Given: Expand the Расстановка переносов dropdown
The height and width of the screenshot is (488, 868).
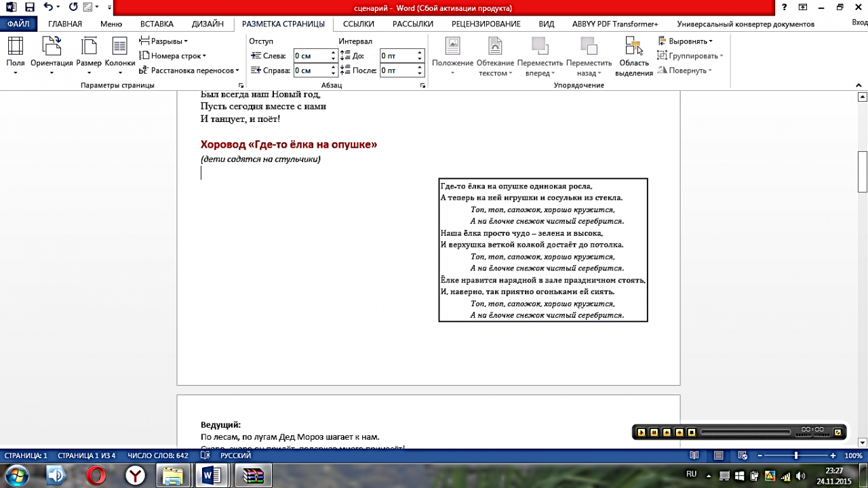Looking at the screenshot, I should click(x=189, y=70).
